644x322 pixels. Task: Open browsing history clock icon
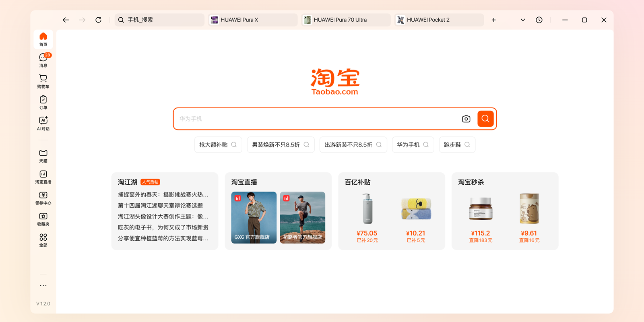click(x=539, y=20)
